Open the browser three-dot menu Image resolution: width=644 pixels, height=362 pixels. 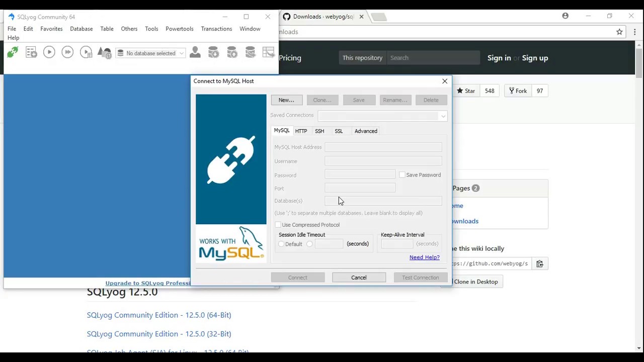point(635,32)
